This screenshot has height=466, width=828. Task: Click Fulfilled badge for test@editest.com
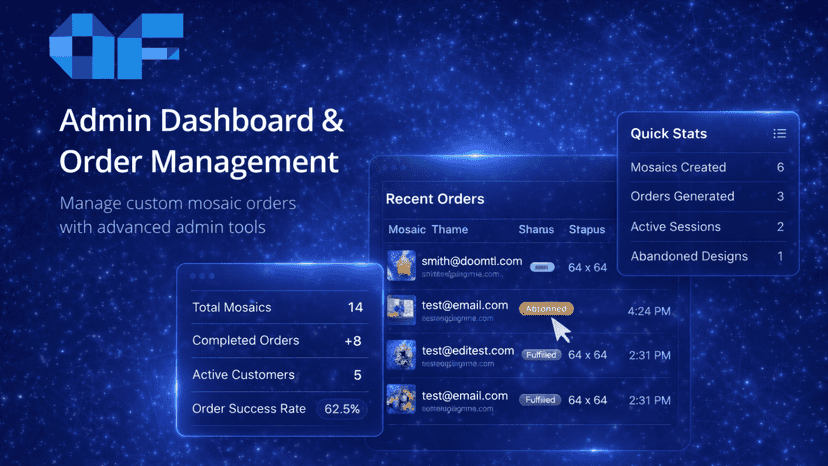click(541, 355)
